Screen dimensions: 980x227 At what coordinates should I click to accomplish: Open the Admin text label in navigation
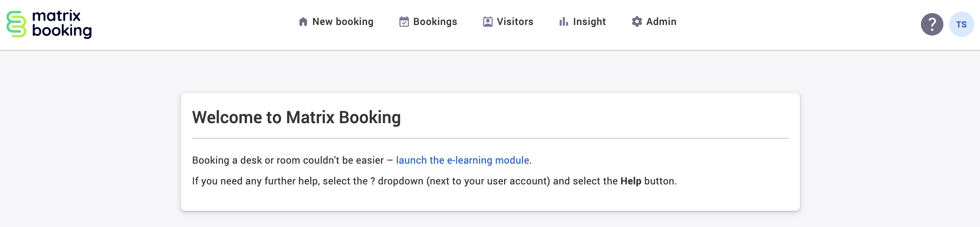coord(661,22)
